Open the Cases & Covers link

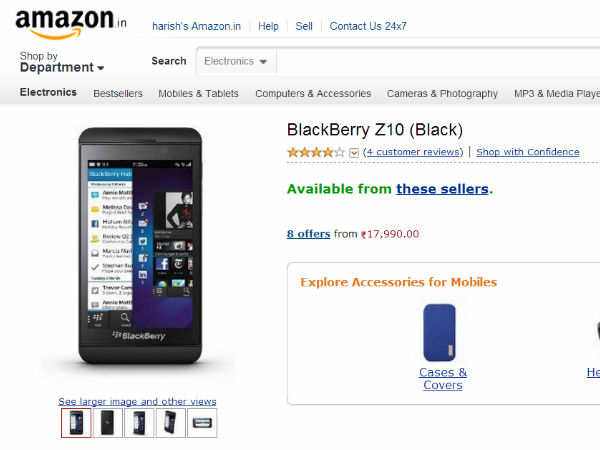(x=443, y=379)
